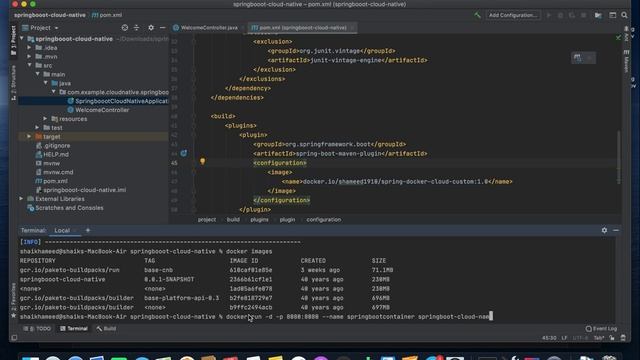Toggle tool window bars icon bottom-left
This screenshot has width=640, height=360.
[14, 338]
